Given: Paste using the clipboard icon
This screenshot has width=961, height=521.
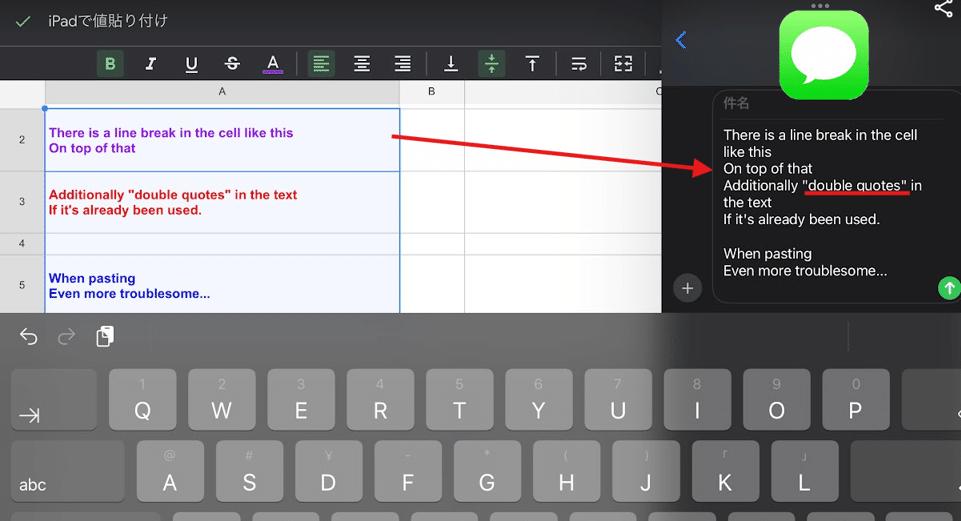Looking at the screenshot, I should coord(105,337).
